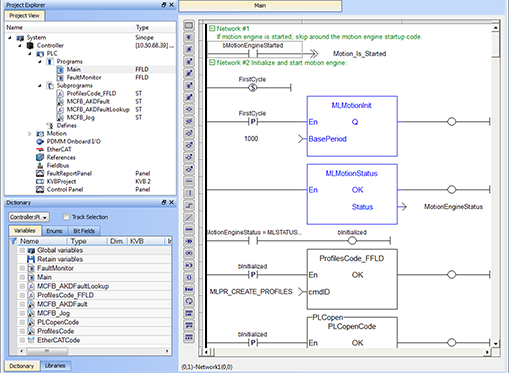This screenshot has width=509, height=373.
Task: Click the EtherCAT icon in project tree
Action: click(x=40, y=149)
